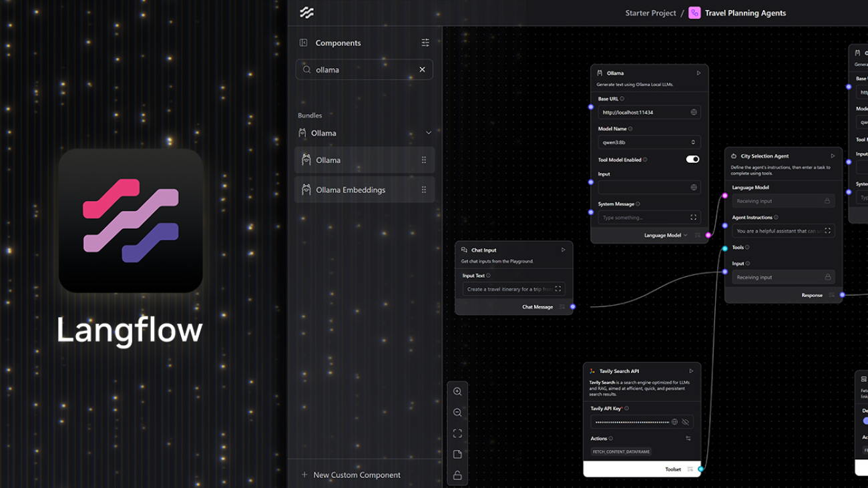Expand the System Message text editor icon
The height and width of the screenshot is (488, 868).
(x=693, y=218)
